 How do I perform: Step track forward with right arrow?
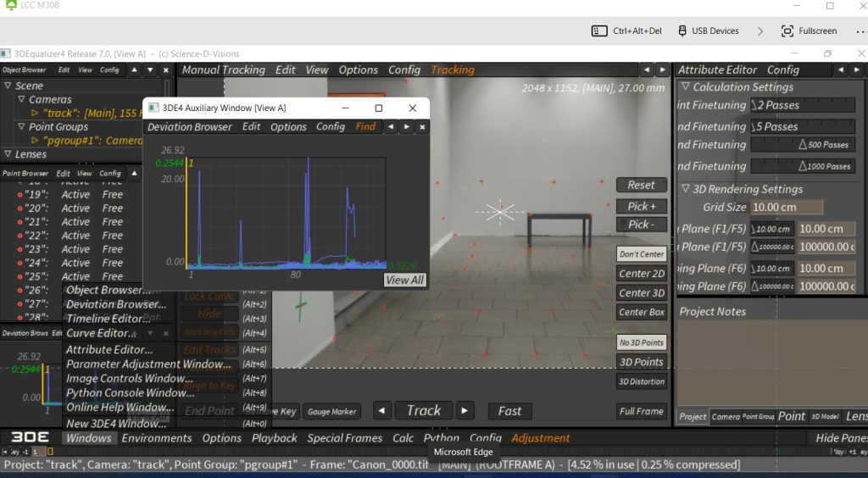click(x=465, y=410)
